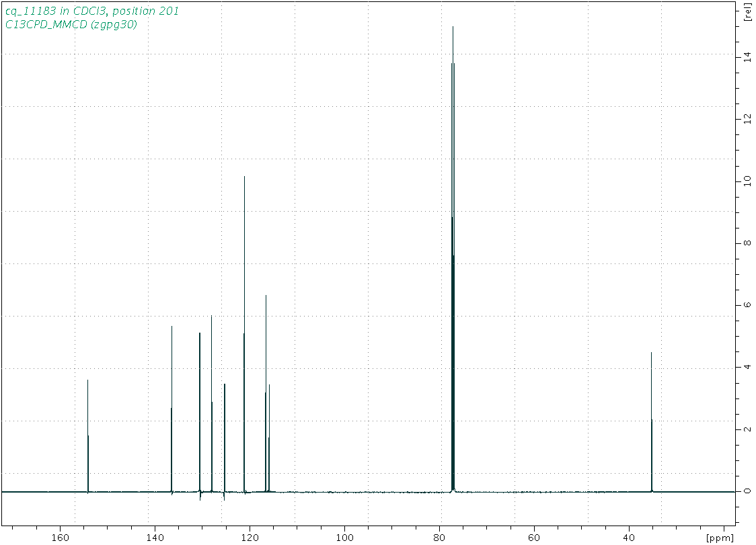Click the 40 tick label on ppm axis
756x545 pixels.
pyautogui.click(x=629, y=536)
